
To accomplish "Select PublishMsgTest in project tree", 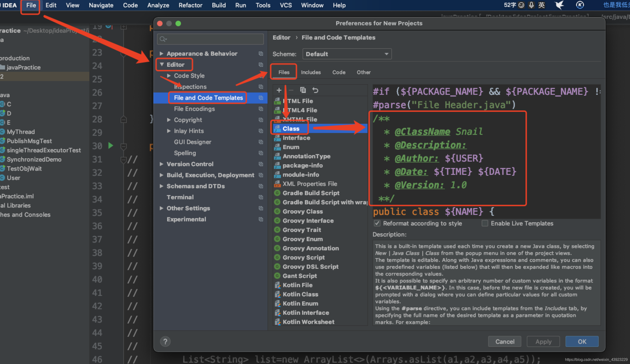I will coord(29,141).
